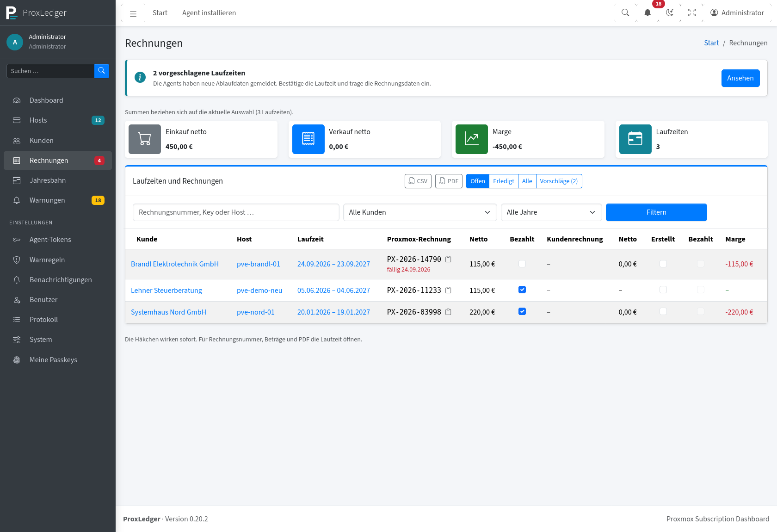Copy invoice number PX-2026-14790 clipboard icon
The height and width of the screenshot is (532, 777).
[448, 260]
